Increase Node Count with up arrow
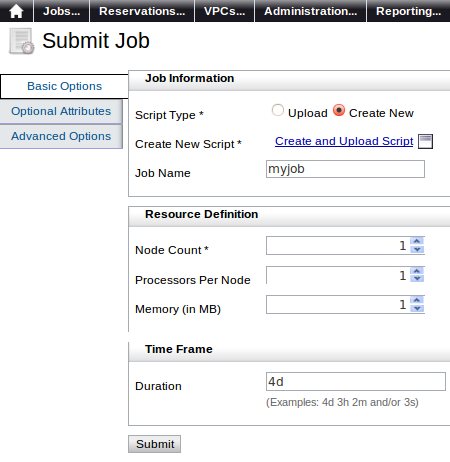The image size is (450, 462). [417, 241]
